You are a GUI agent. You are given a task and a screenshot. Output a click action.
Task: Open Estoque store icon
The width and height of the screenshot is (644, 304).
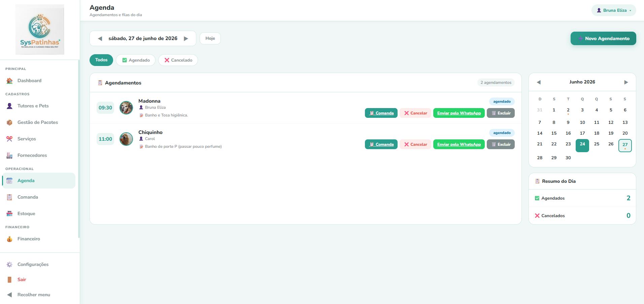pyautogui.click(x=9, y=214)
